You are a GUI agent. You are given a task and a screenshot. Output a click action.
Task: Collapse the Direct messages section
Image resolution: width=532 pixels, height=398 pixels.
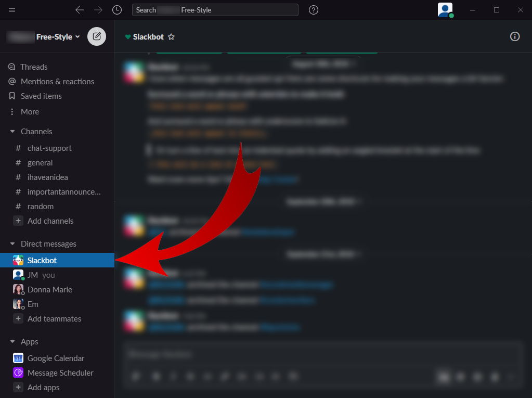click(12, 244)
